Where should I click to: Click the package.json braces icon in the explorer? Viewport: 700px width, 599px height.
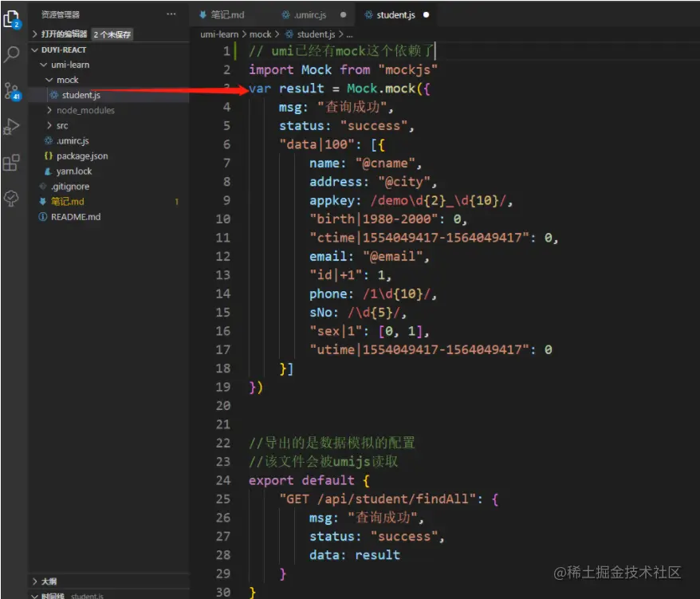click(48, 156)
